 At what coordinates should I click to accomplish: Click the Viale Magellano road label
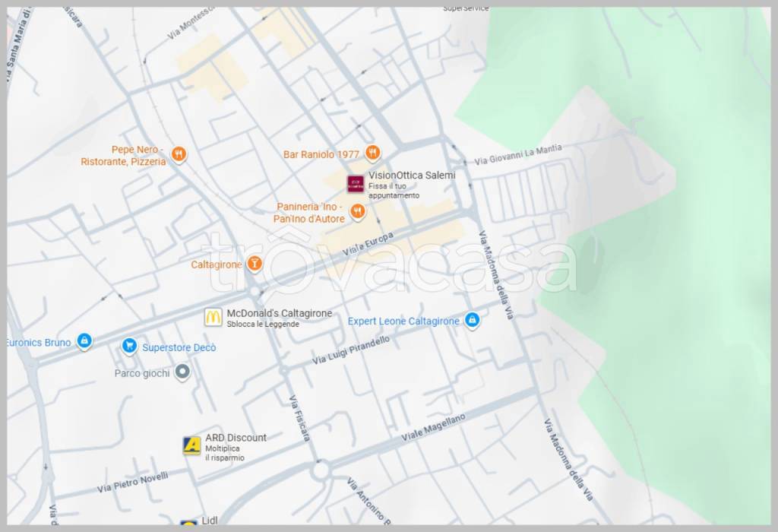coord(432,427)
